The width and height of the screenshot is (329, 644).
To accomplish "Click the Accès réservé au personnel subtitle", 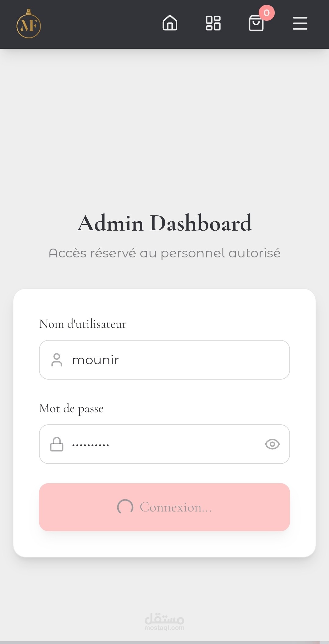I will pyautogui.click(x=164, y=253).
